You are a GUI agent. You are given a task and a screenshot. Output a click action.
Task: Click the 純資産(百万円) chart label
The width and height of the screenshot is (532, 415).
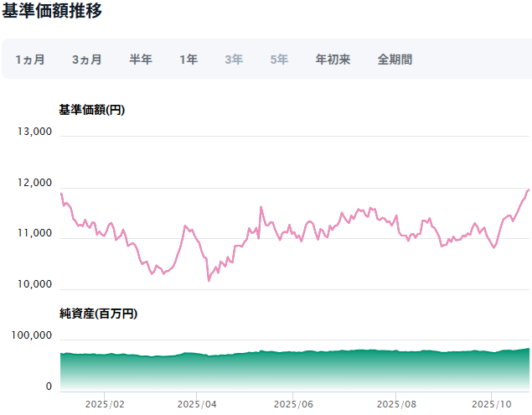pos(99,314)
